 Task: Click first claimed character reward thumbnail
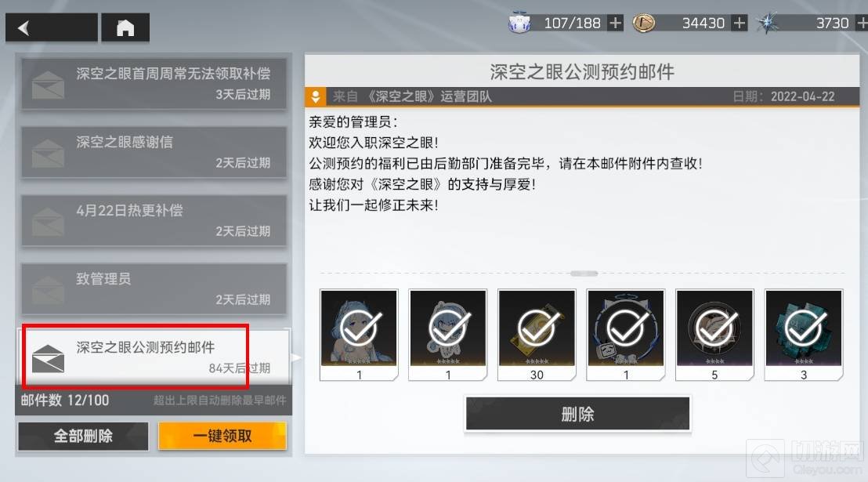point(359,335)
